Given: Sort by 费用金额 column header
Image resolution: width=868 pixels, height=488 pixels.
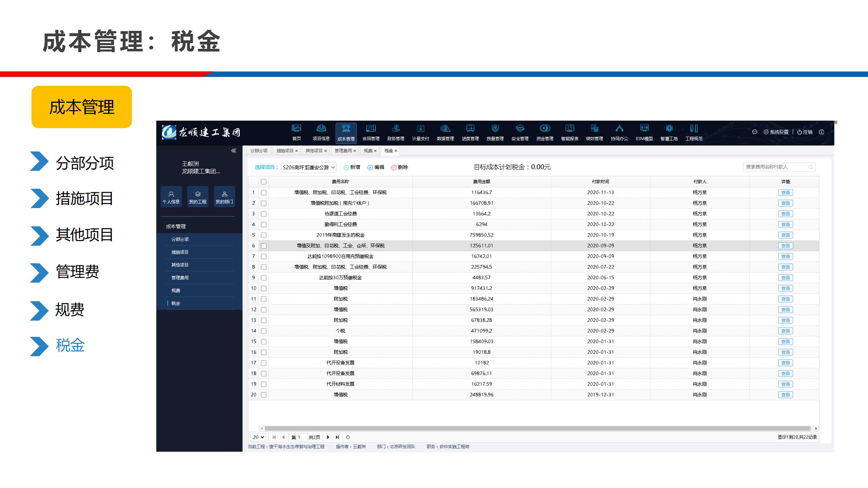Looking at the screenshot, I should (x=481, y=182).
